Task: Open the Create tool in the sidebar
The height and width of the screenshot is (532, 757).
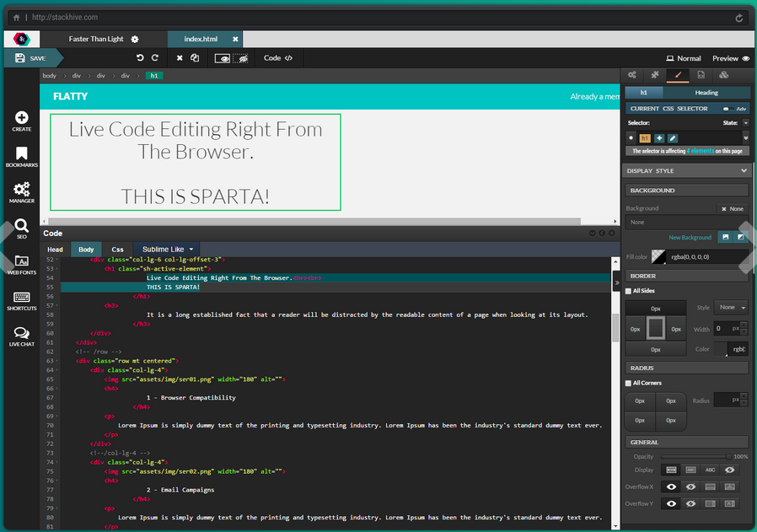Action: 21,121
